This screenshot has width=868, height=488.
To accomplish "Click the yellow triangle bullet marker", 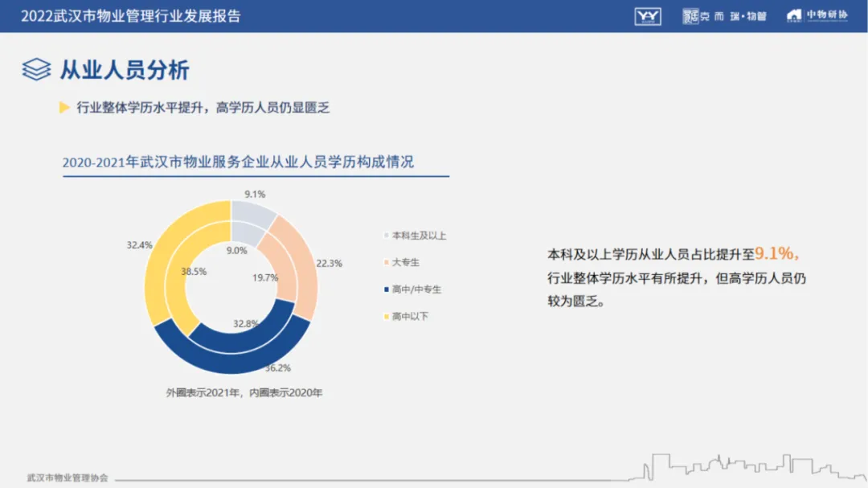I will [64, 108].
